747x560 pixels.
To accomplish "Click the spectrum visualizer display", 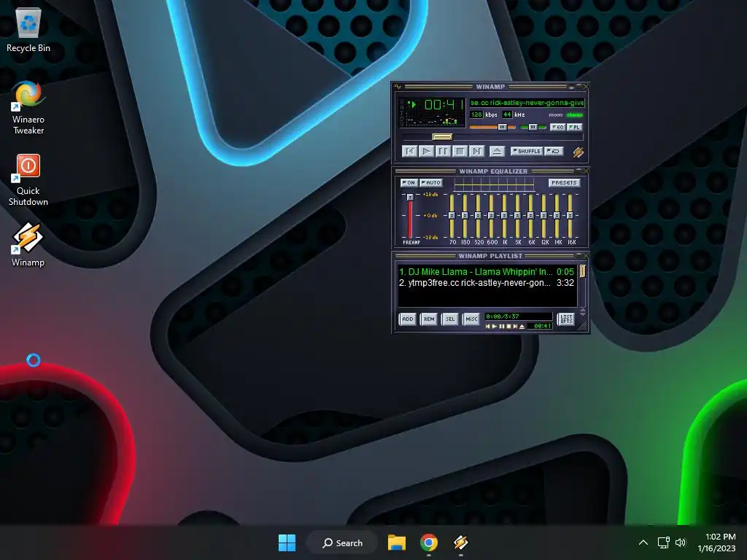I will pos(435,120).
